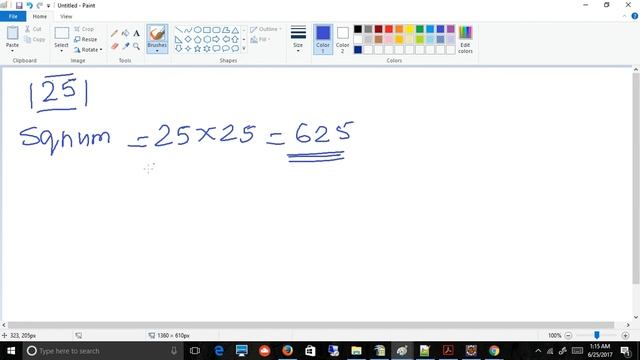Select the Text tool (A)

(x=136, y=33)
